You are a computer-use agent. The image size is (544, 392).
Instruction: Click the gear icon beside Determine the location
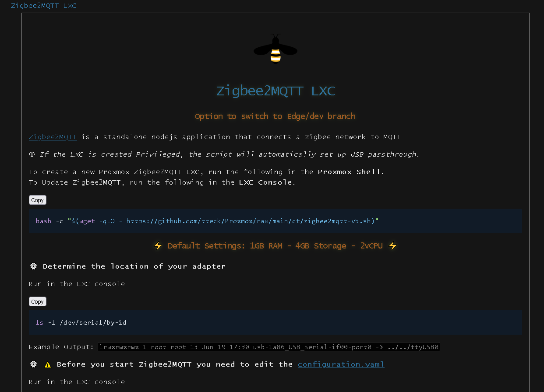[x=33, y=266]
